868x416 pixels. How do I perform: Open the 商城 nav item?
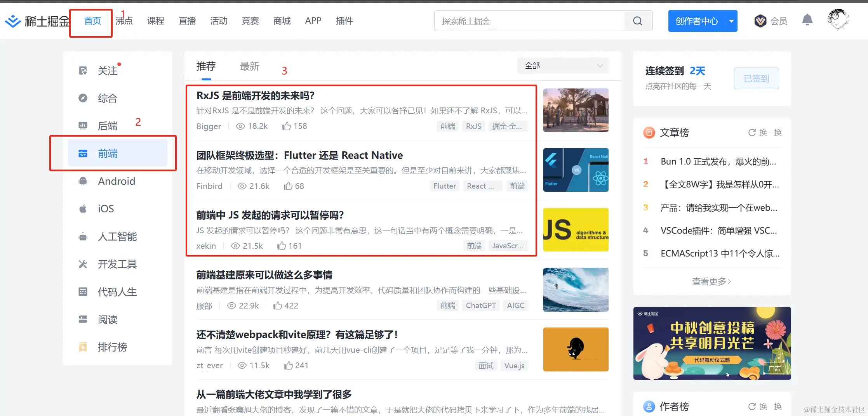pyautogui.click(x=282, y=21)
